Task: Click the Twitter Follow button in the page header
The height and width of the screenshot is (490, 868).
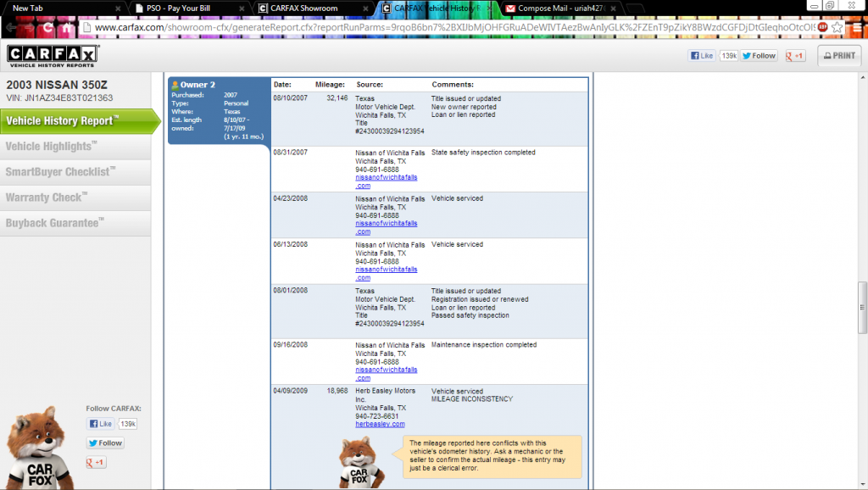Action: [759, 55]
